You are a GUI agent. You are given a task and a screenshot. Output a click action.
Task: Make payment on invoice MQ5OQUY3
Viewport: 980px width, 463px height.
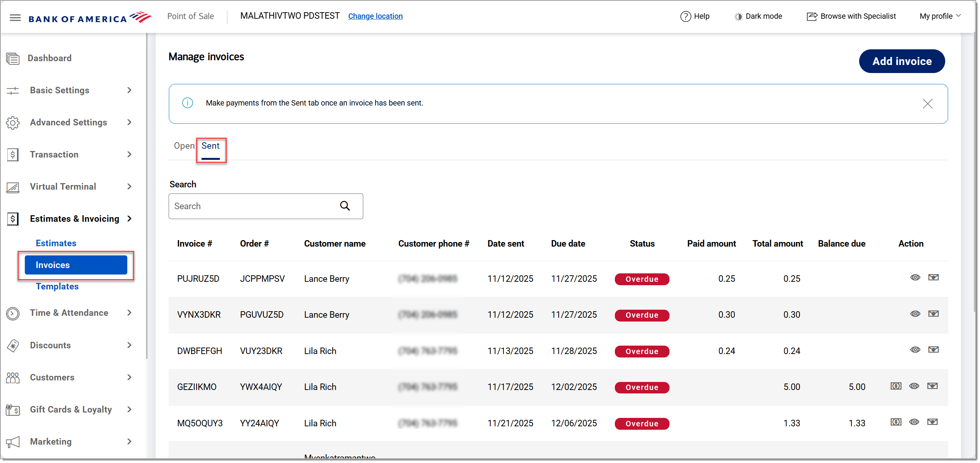coord(895,422)
